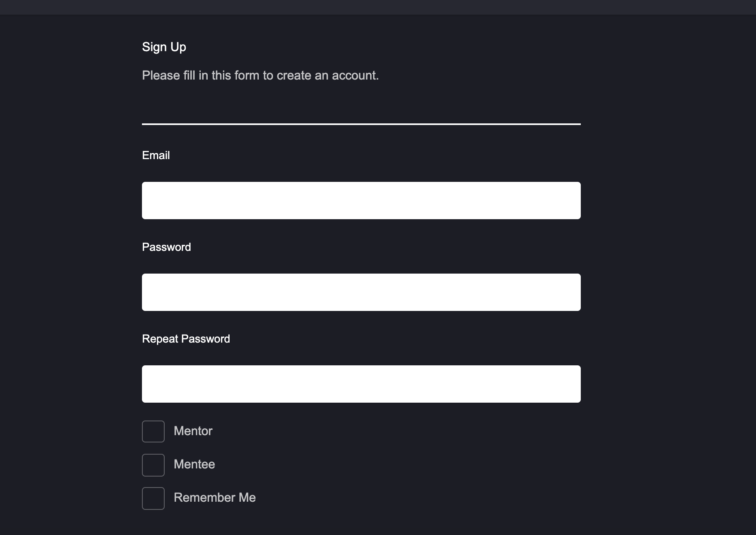Click the form description paragraph text
This screenshot has height=535, width=756.
[x=260, y=76]
